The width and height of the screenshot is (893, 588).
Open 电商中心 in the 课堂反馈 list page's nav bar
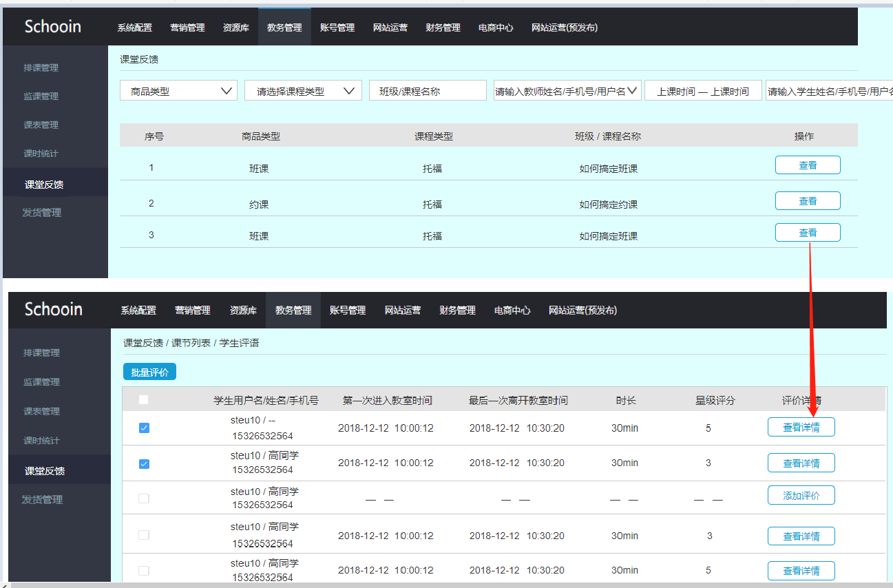point(496,28)
